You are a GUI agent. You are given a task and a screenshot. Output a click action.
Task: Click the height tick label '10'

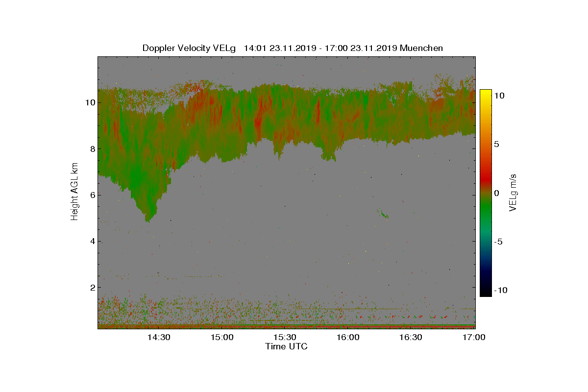[x=89, y=103]
